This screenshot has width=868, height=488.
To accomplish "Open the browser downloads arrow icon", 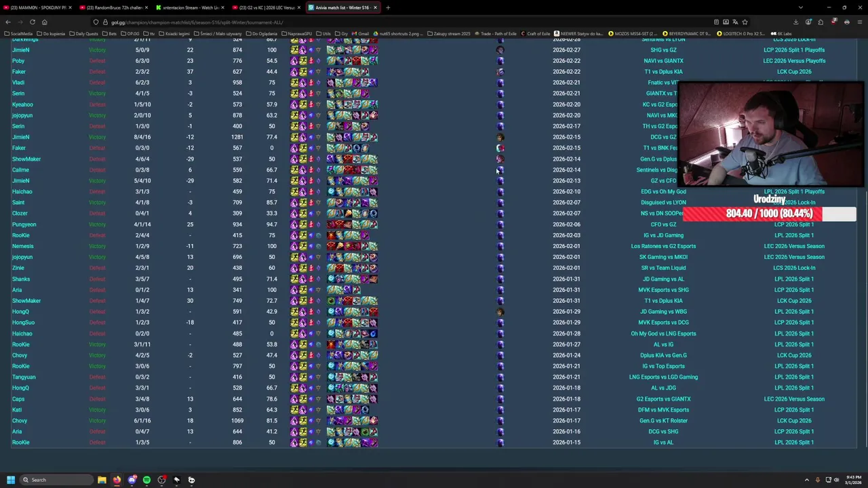I will pos(796,22).
